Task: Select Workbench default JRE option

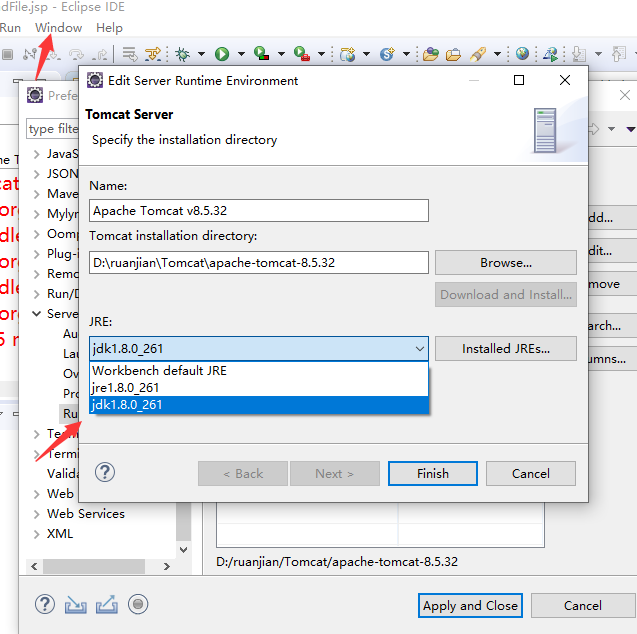Action: (x=259, y=370)
